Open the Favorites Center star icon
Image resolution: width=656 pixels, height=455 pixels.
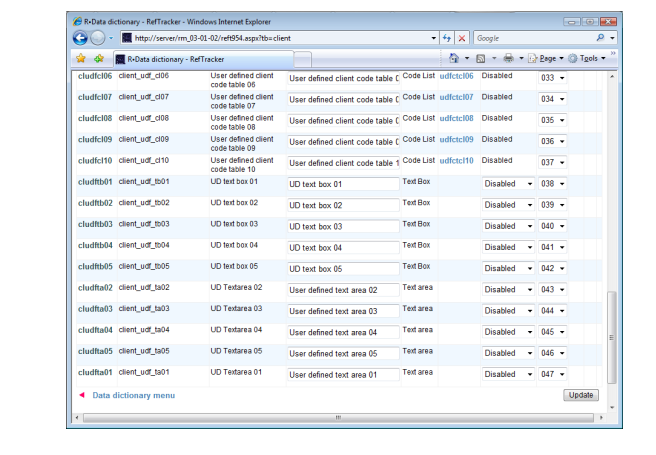click(81, 59)
